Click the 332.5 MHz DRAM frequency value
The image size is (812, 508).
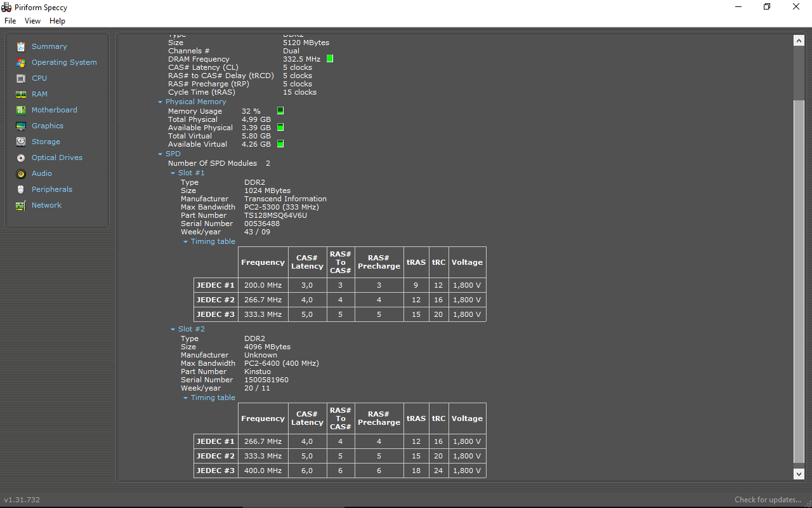tap(302, 59)
